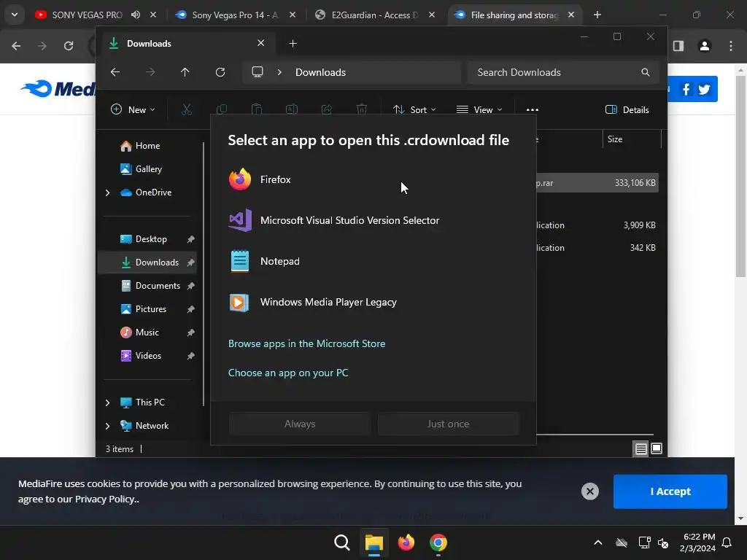Select Microsoft Visual Studio Version Selector app

(x=373, y=220)
